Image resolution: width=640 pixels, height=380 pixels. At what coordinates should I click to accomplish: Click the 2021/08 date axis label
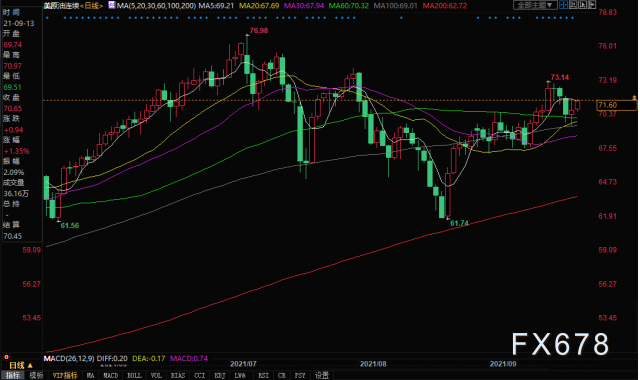click(373, 364)
